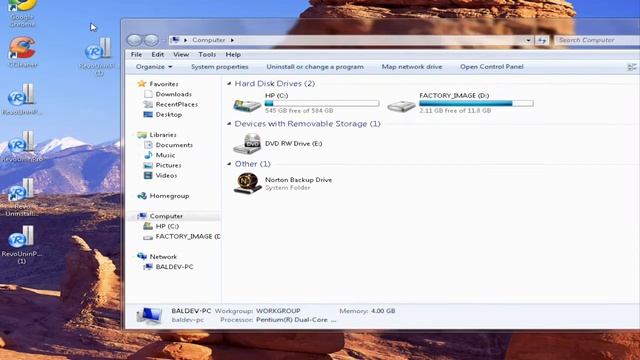Click the WORKGROUP value in details pane
This screenshot has height=360, width=640.
[x=278, y=311]
